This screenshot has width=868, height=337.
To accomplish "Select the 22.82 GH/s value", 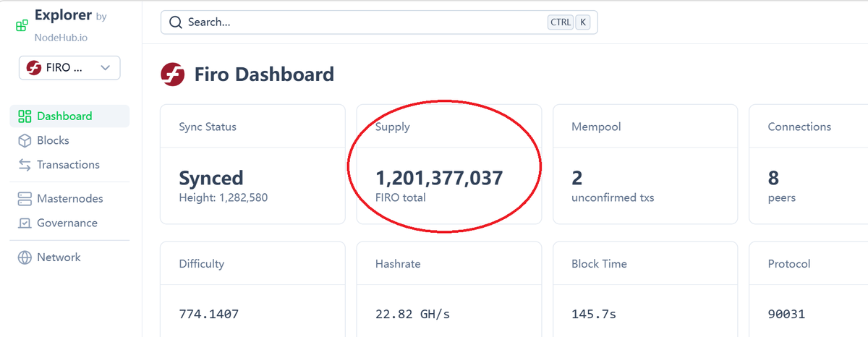I will (414, 315).
